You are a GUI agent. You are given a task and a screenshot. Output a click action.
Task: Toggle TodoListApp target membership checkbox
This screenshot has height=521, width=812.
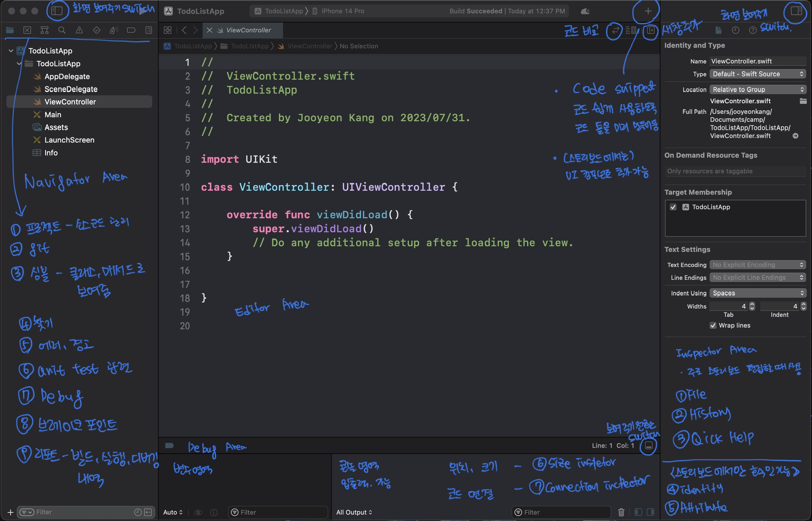coord(673,207)
